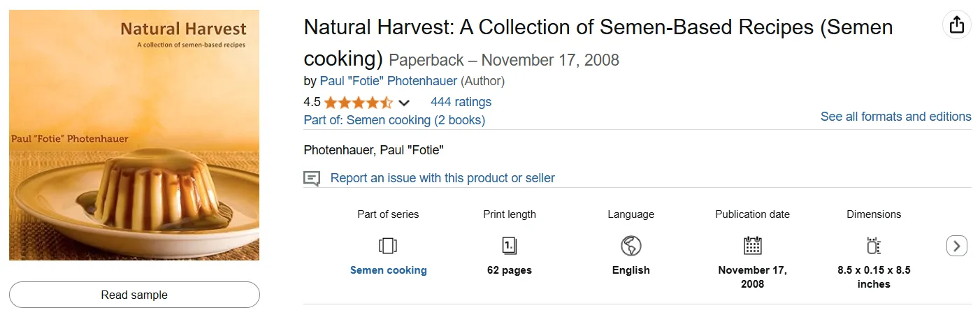Click the dimensions ruler icon

pos(874,246)
